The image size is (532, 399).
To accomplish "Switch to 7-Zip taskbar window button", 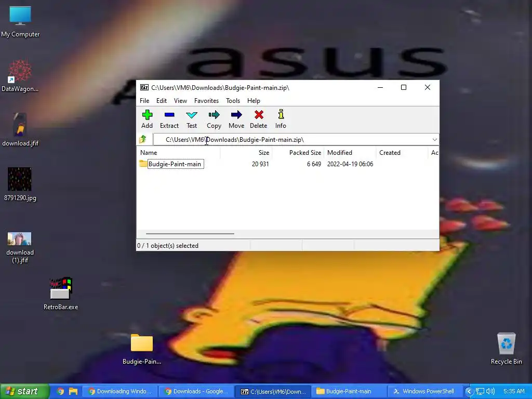I will pyautogui.click(x=273, y=392).
